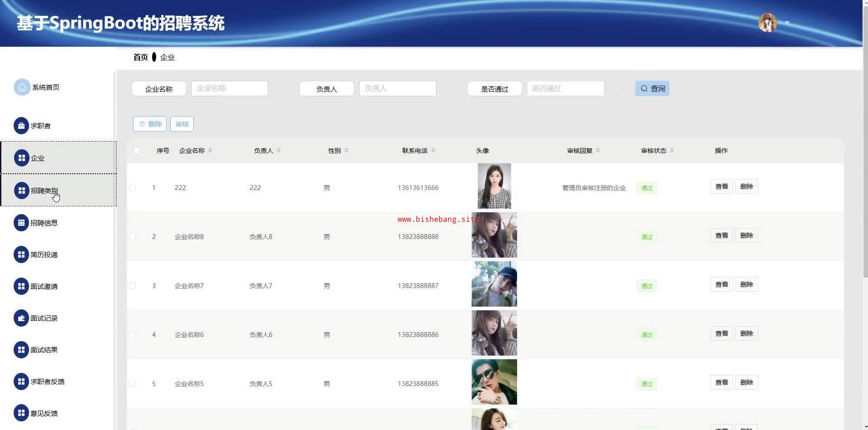Click 查看 for 企业名称7 row
The height and width of the screenshot is (430, 868).
point(722,284)
